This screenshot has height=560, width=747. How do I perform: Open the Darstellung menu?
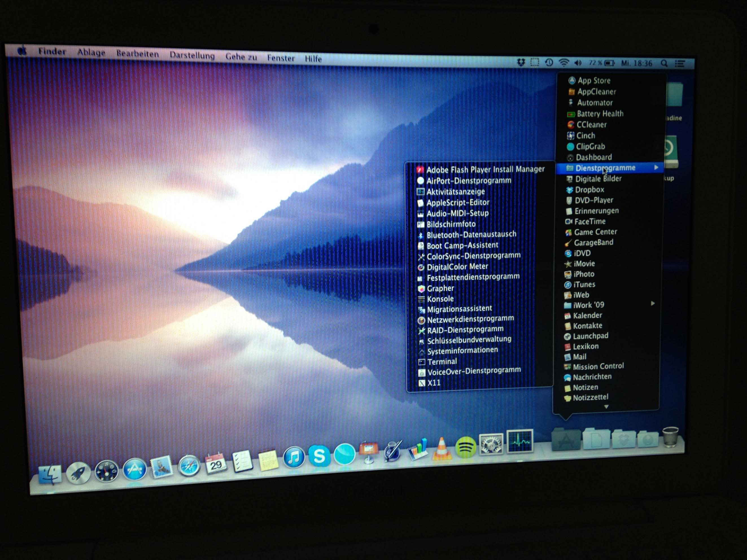[x=192, y=55]
